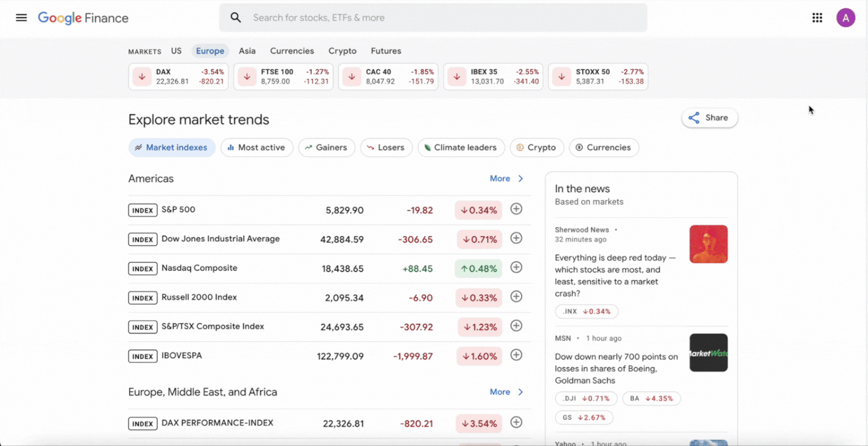The height and width of the screenshot is (446, 868).
Task: Click the IBOVESPA 1.60% change badge
Action: point(479,356)
